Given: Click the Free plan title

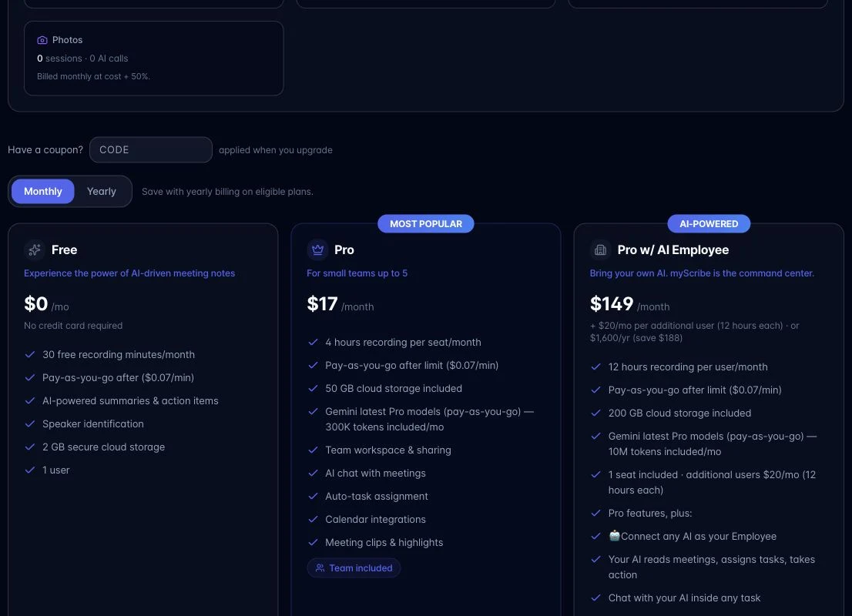Looking at the screenshot, I should click(64, 250).
